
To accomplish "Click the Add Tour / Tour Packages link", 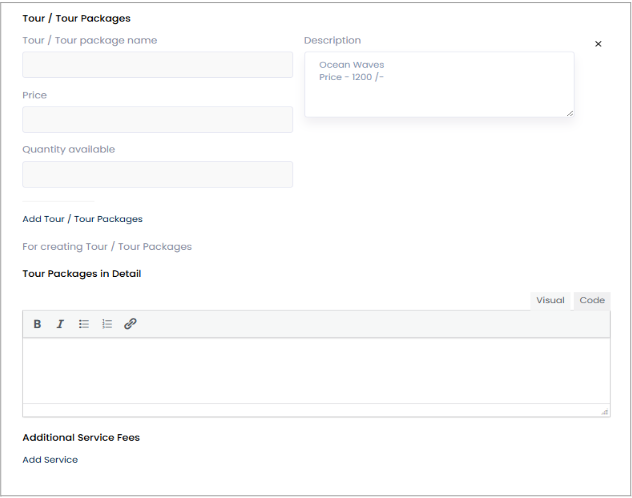I will [x=82, y=219].
